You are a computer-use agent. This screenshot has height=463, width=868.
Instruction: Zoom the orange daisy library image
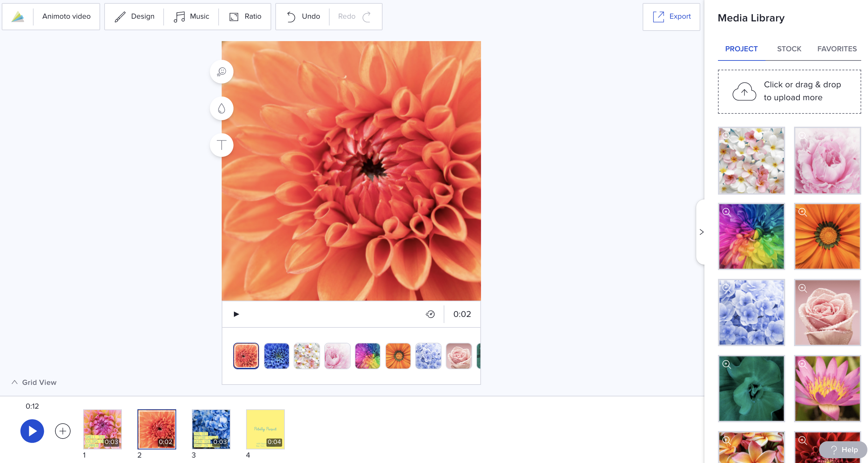coord(802,212)
